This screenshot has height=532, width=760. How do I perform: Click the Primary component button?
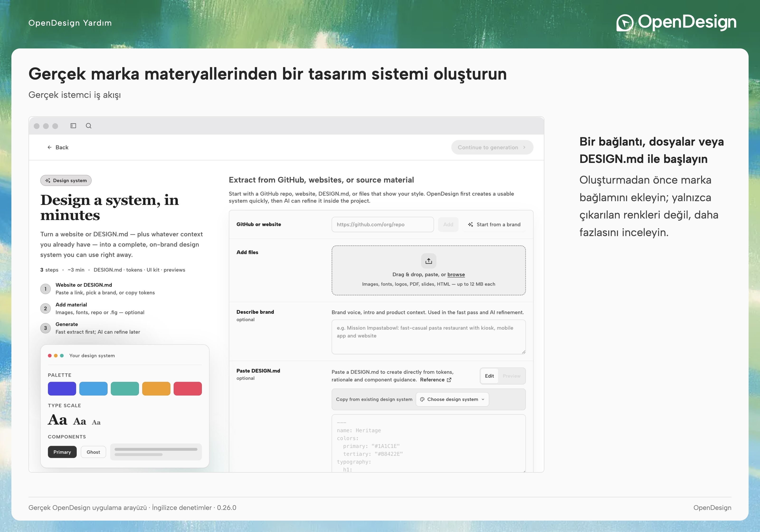point(62,452)
